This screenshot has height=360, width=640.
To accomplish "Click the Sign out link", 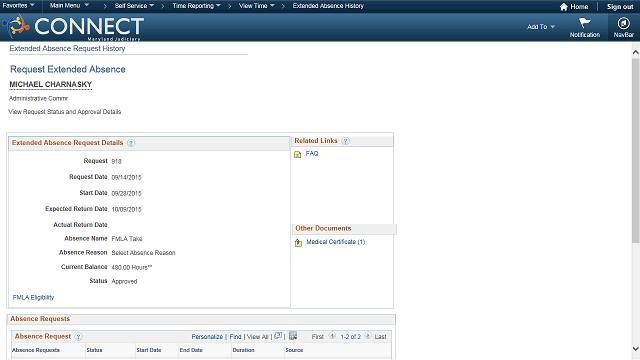I will coord(620,7).
